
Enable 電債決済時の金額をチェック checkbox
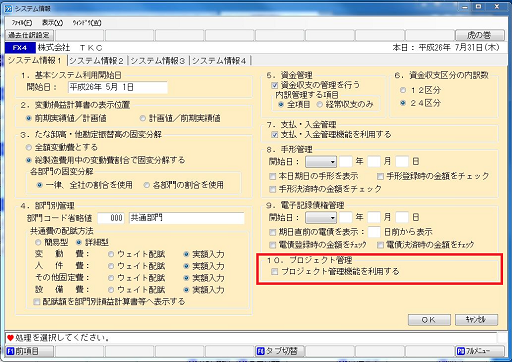pyautogui.click(x=380, y=245)
